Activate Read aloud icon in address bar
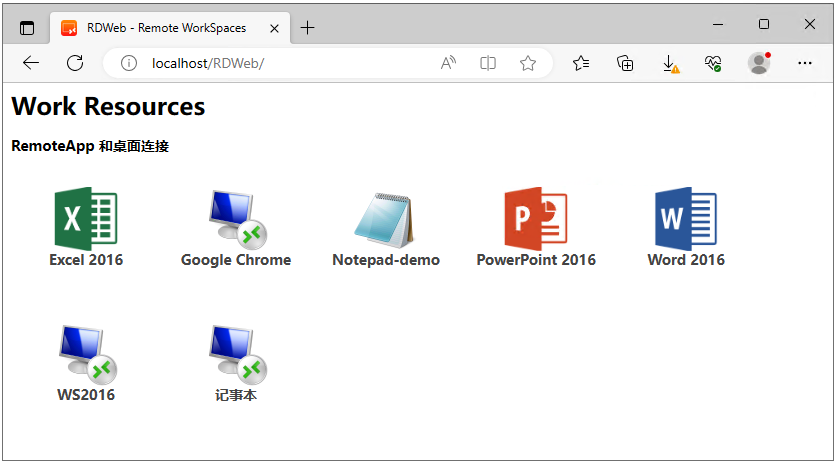The image size is (836, 463). coord(448,63)
